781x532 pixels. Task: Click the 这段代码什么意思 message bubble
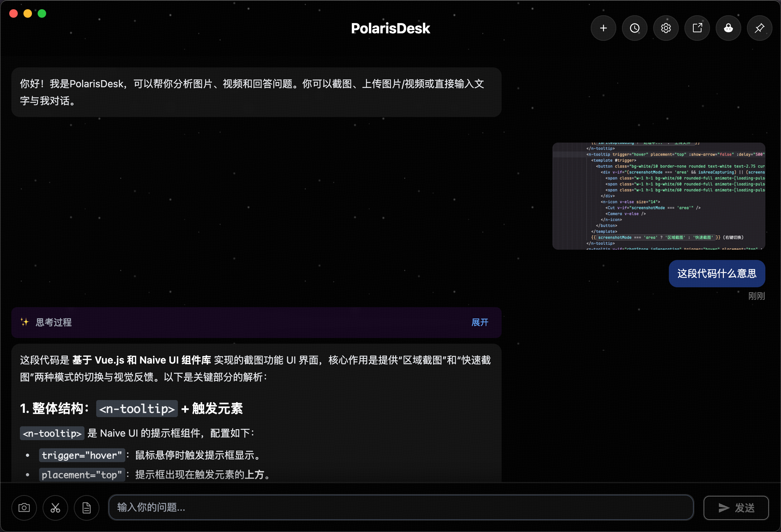click(x=717, y=273)
